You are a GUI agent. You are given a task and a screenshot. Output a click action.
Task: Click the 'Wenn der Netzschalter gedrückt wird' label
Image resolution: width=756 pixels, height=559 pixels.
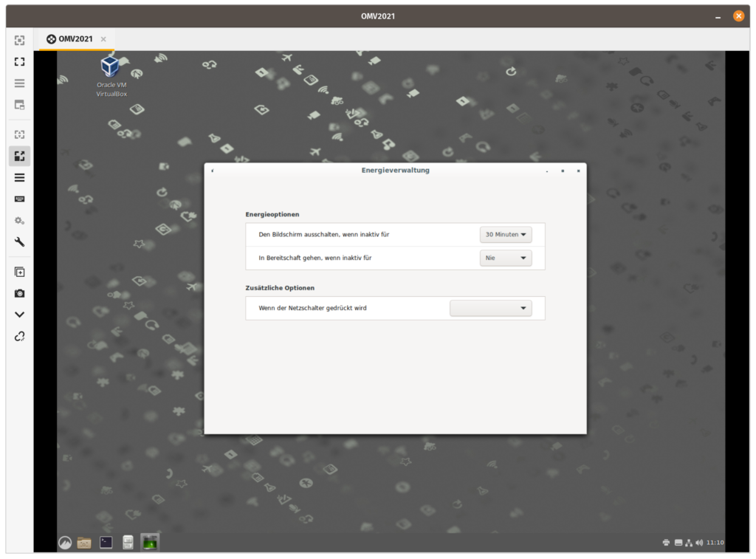tap(312, 308)
